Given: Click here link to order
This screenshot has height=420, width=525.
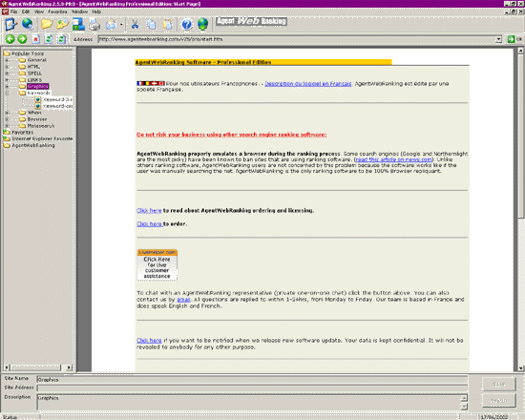Looking at the screenshot, I should [149, 223].
